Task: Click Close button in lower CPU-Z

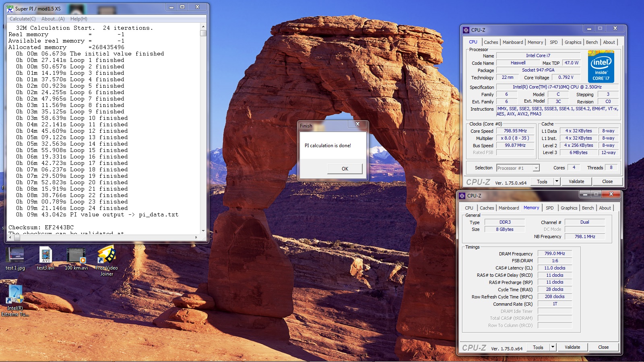Action: 603,347
